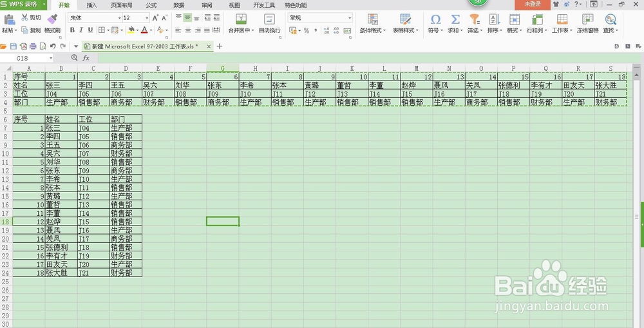This screenshot has height=328, width=644.
Task: Click the Export to PDF icon
Action: (23, 46)
